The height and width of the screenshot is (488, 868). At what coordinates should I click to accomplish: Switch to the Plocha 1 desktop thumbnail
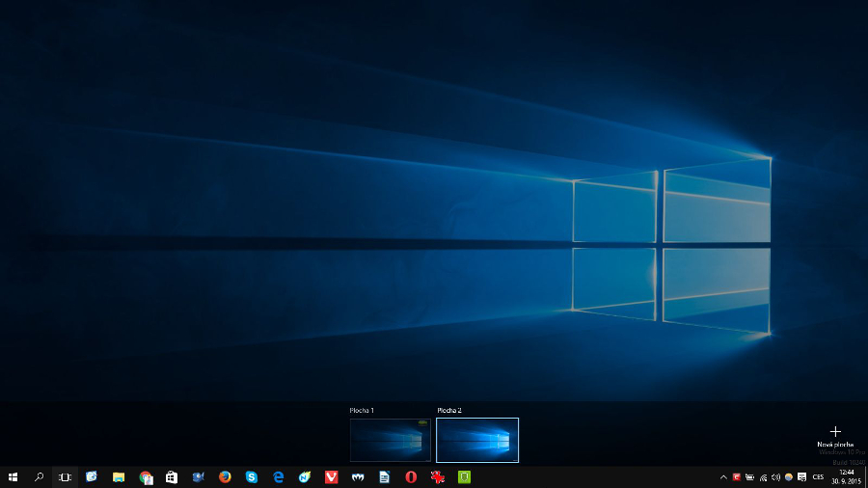390,440
